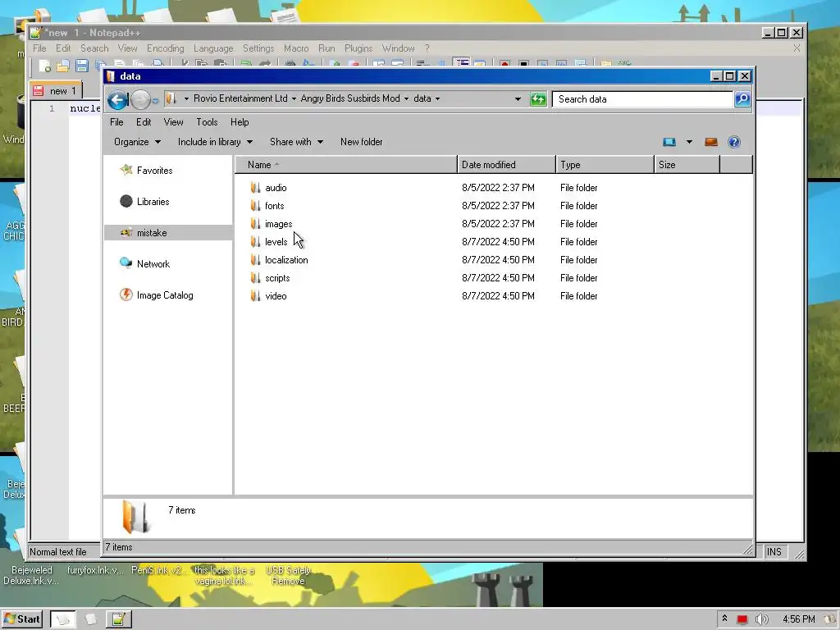Switch to Notepad++ tab new 1
This screenshot has width=840, height=630.
click(x=57, y=90)
